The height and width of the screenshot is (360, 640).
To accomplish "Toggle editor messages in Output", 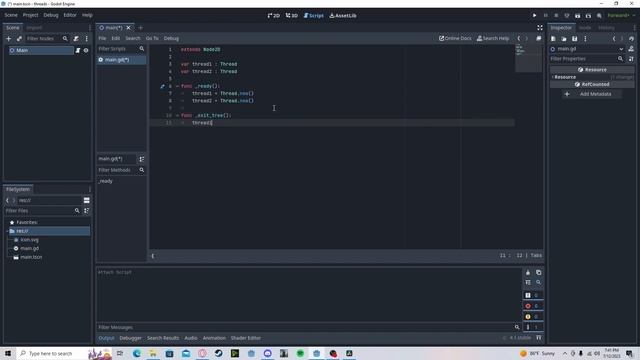I will (x=533, y=327).
